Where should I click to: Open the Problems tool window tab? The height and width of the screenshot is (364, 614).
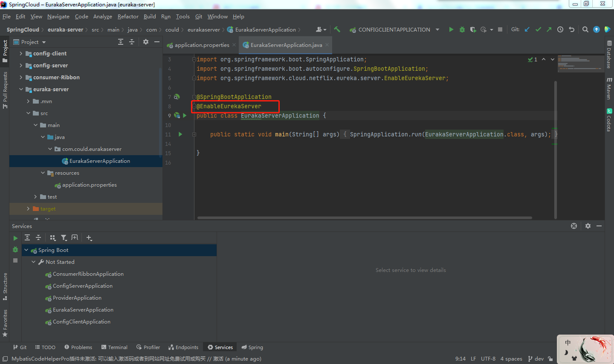point(78,347)
